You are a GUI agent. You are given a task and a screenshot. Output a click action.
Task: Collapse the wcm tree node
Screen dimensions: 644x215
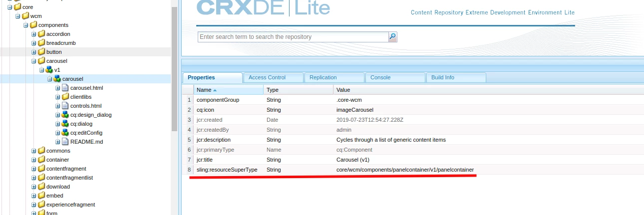pos(18,16)
